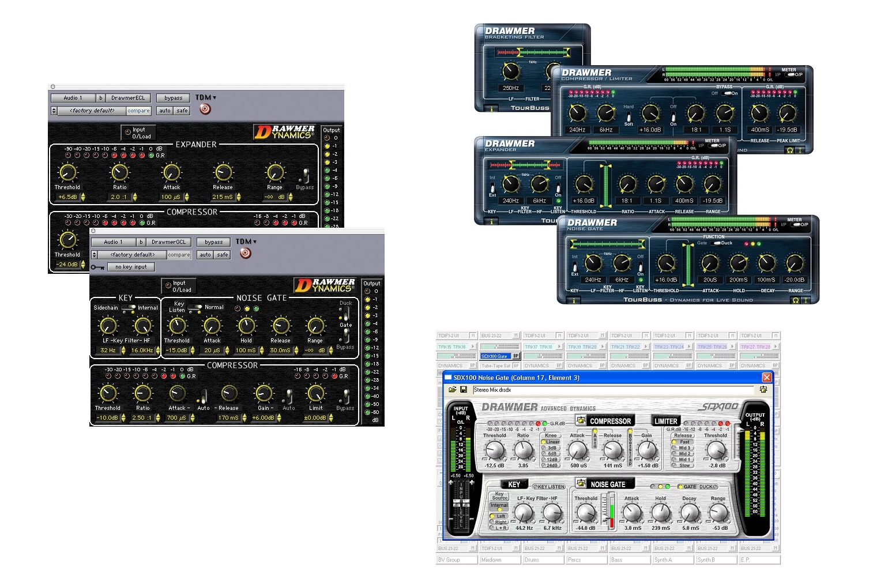Click the Compressor Limit knob in DrawmerGCL

point(316,393)
